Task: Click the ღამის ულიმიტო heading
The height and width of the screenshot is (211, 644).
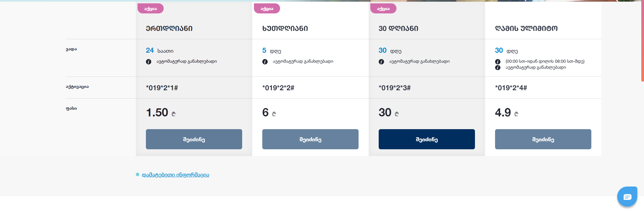Action: [x=526, y=29]
